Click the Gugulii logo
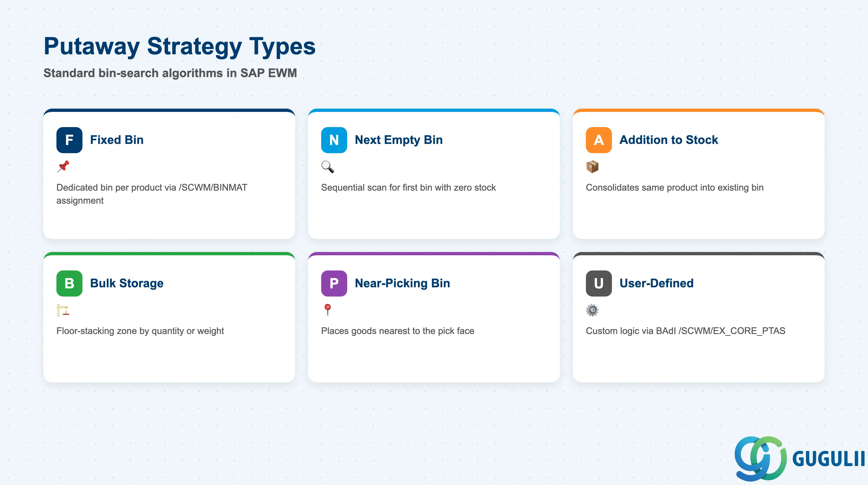 [799, 458]
